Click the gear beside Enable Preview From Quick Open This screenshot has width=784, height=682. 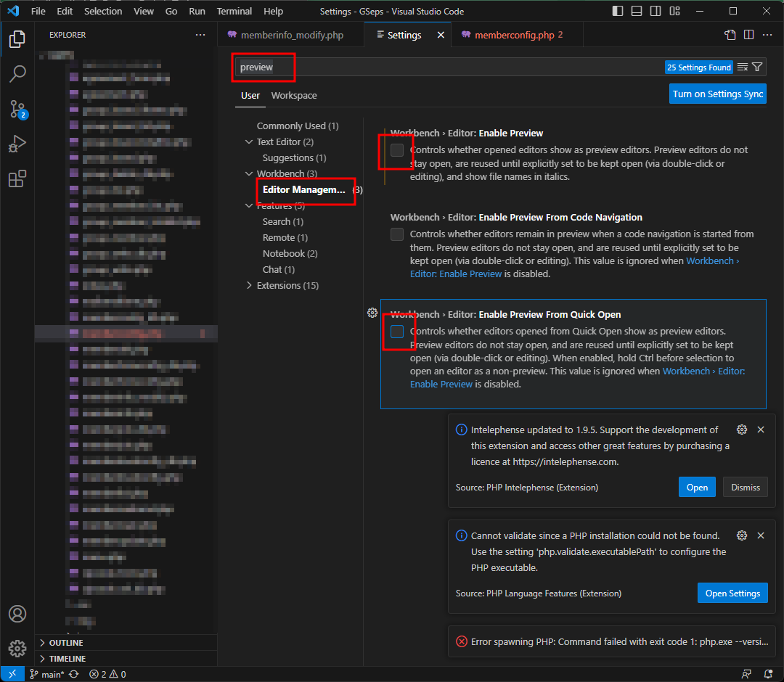tap(372, 313)
